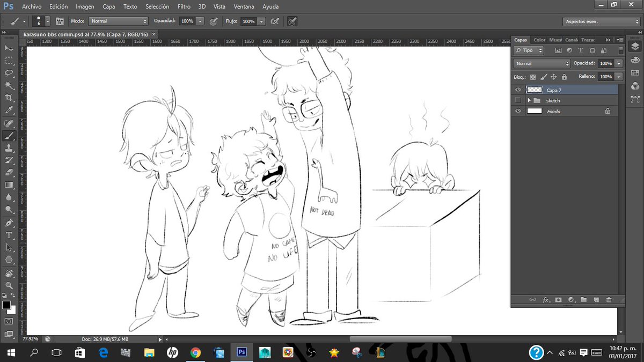Open layers panel options menu
The width and height of the screenshot is (644, 362).
[x=620, y=40]
